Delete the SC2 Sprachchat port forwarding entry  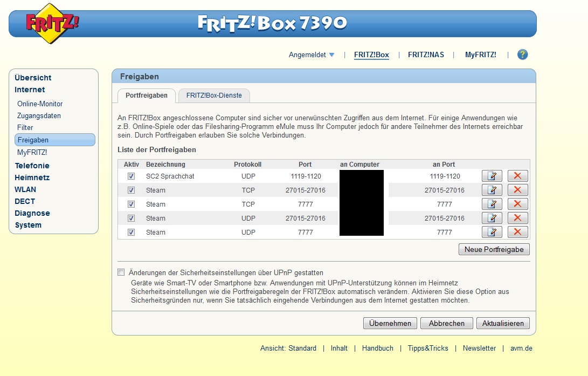pos(517,176)
